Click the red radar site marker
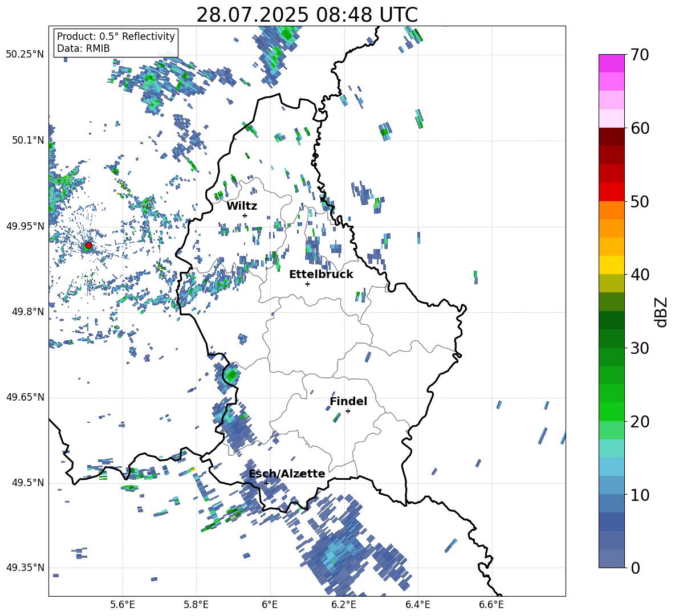Screen dimensions: 675x616 (x=88, y=246)
